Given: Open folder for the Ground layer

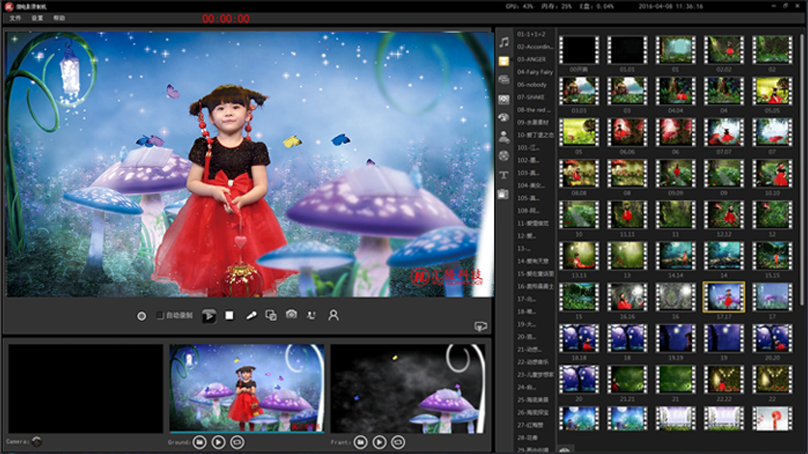Looking at the screenshot, I should [x=200, y=442].
